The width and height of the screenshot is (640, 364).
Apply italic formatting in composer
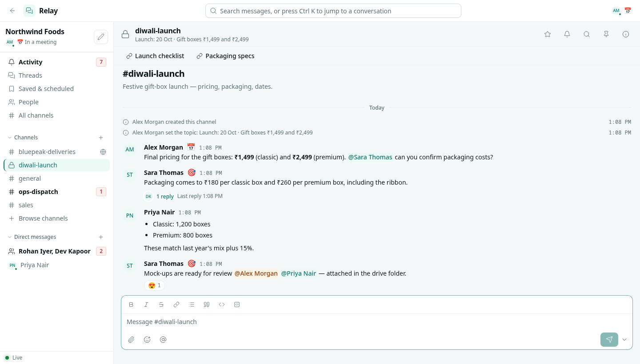click(x=146, y=305)
